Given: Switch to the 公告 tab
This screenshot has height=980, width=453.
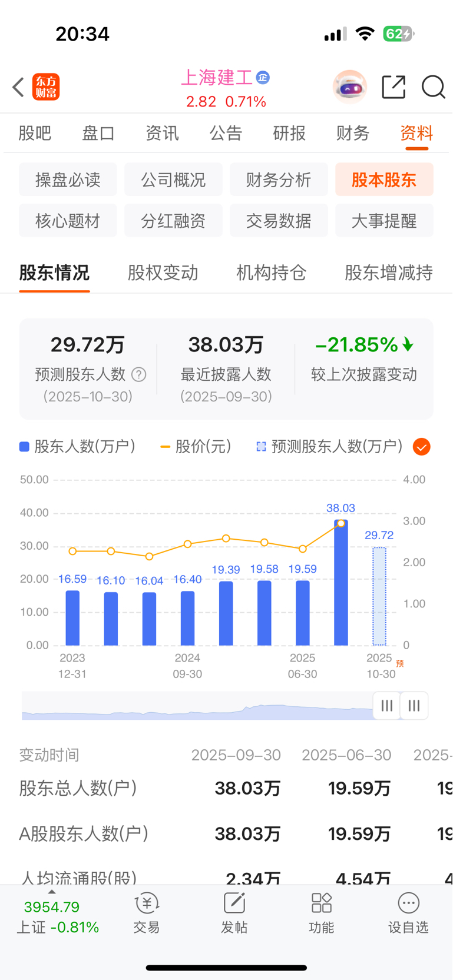Looking at the screenshot, I should point(226,134).
